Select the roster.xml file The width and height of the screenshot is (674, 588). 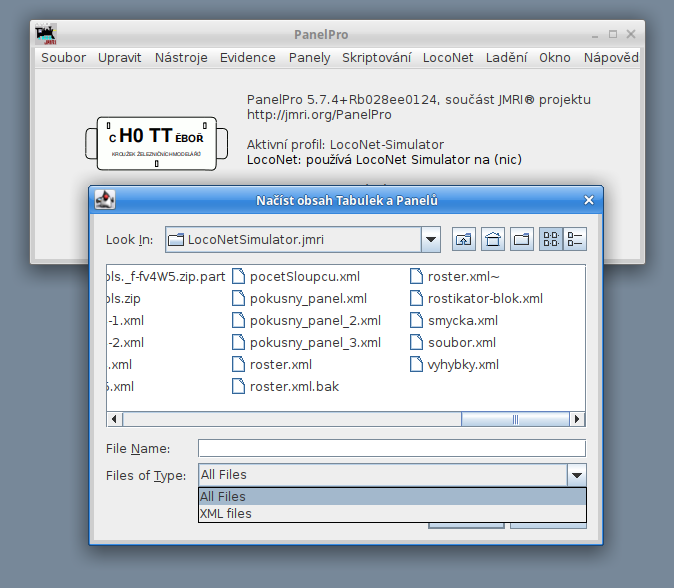point(280,365)
